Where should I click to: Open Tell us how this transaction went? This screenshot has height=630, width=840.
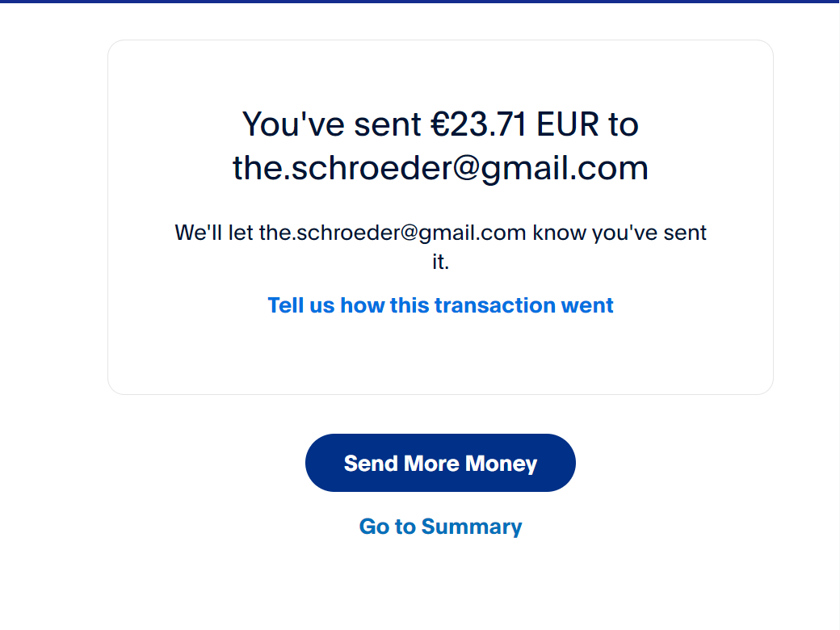tap(440, 305)
